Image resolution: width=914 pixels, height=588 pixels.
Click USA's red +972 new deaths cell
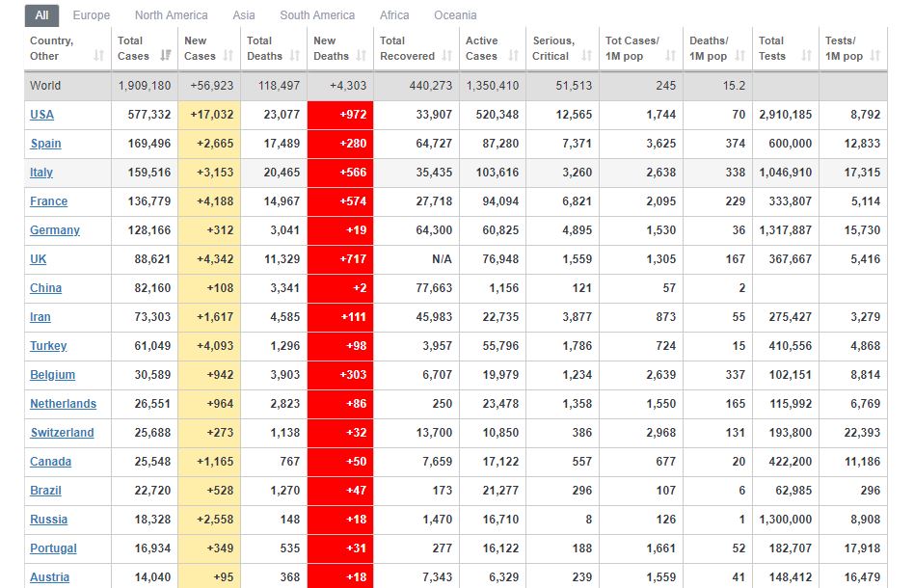(339, 115)
